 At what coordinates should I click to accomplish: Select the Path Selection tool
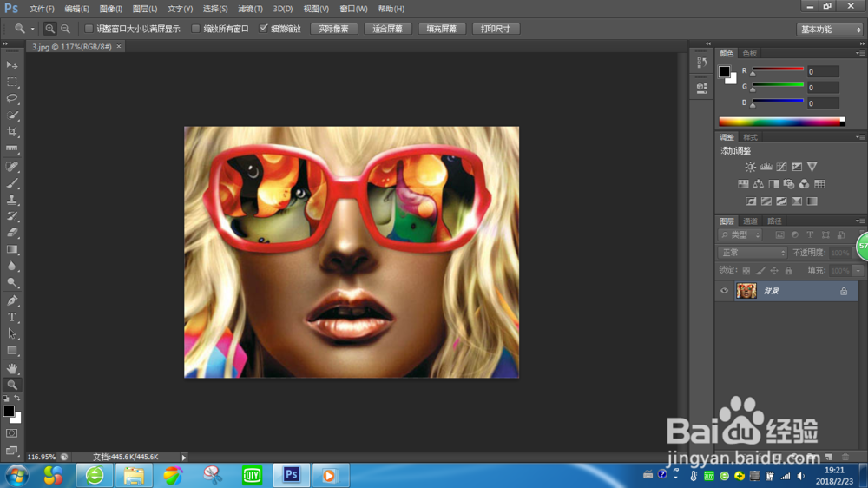tap(11, 334)
